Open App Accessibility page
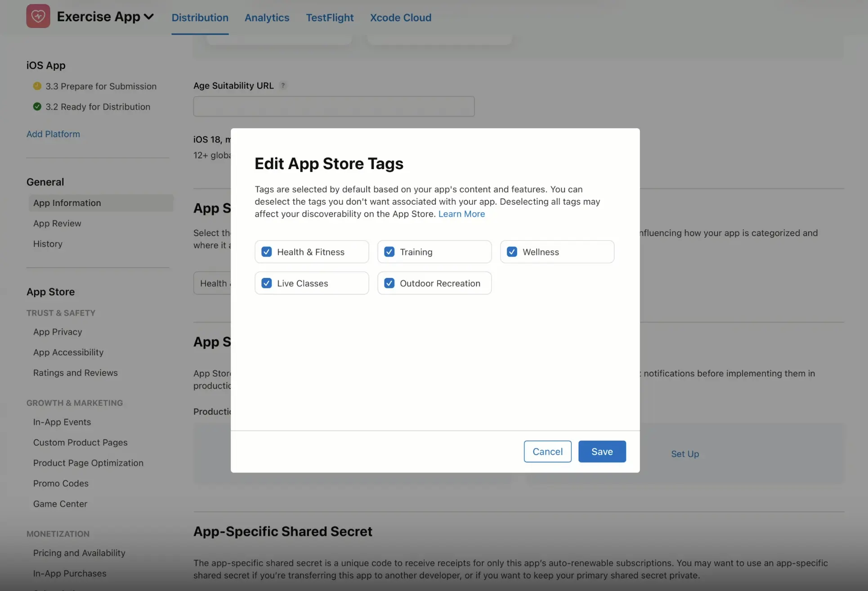The width and height of the screenshot is (868, 591). [x=68, y=352]
